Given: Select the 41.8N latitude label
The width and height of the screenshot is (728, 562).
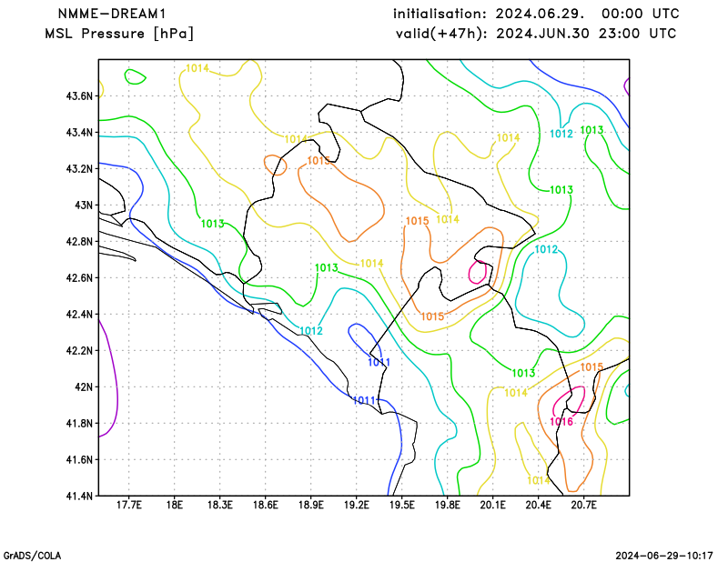Looking at the screenshot, I should (x=79, y=423).
